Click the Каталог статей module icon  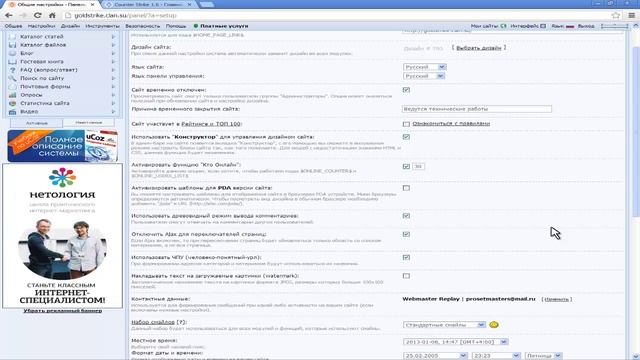pos(13,36)
